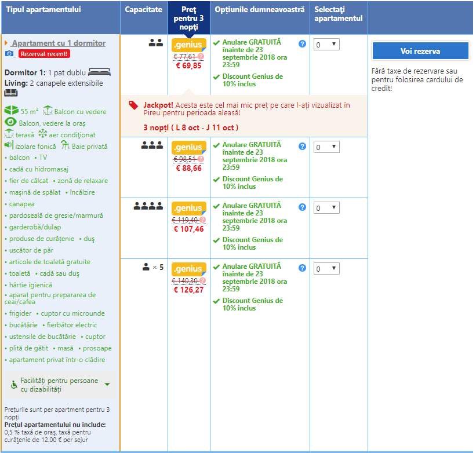476x453 pixels.
Task: Open the Apartament cu 1 dormitor link
Action: click(59, 43)
